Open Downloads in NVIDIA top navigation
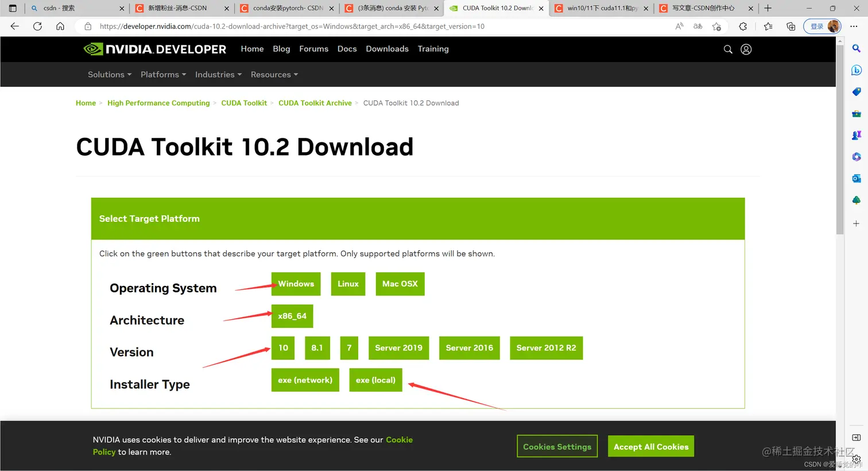 [x=387, y=49]
